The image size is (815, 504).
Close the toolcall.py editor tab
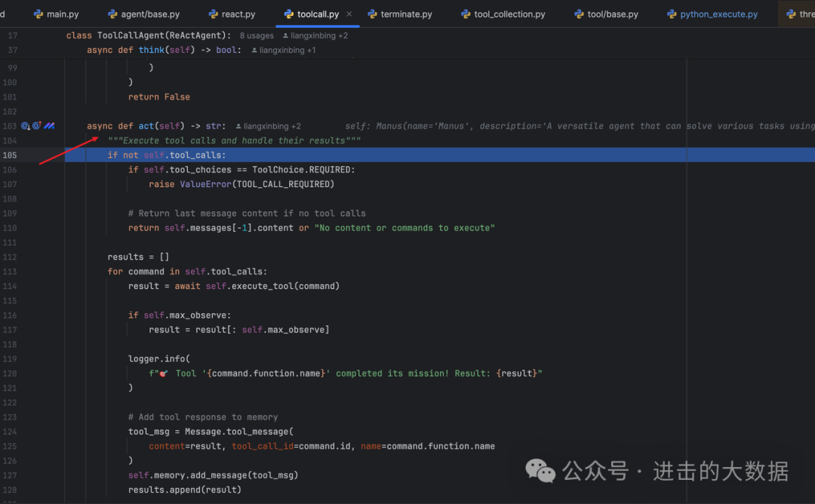349,14
